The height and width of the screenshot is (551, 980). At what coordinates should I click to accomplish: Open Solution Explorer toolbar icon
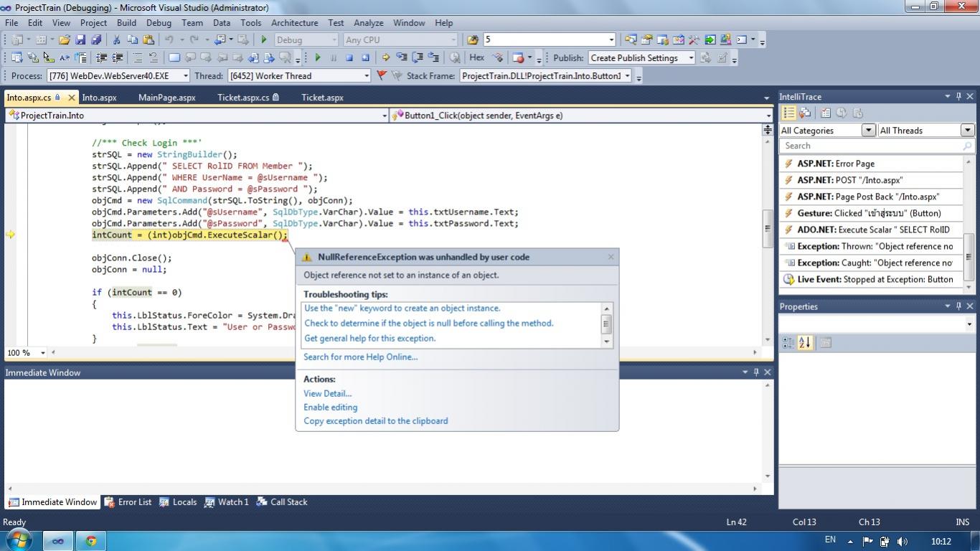click(x=631, y=40)
